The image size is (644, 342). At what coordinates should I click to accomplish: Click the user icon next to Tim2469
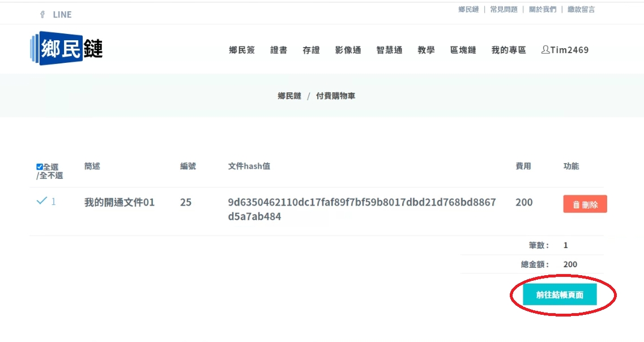point(545,50)
